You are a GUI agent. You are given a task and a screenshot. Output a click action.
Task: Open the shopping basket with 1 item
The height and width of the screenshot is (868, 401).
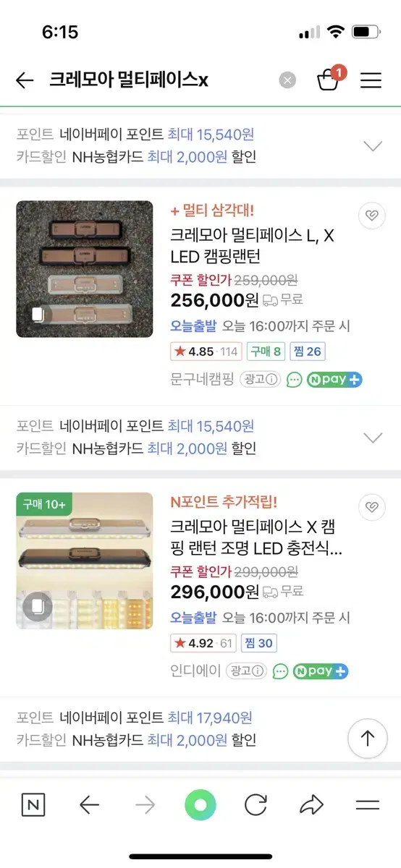(x=329, y=79)
